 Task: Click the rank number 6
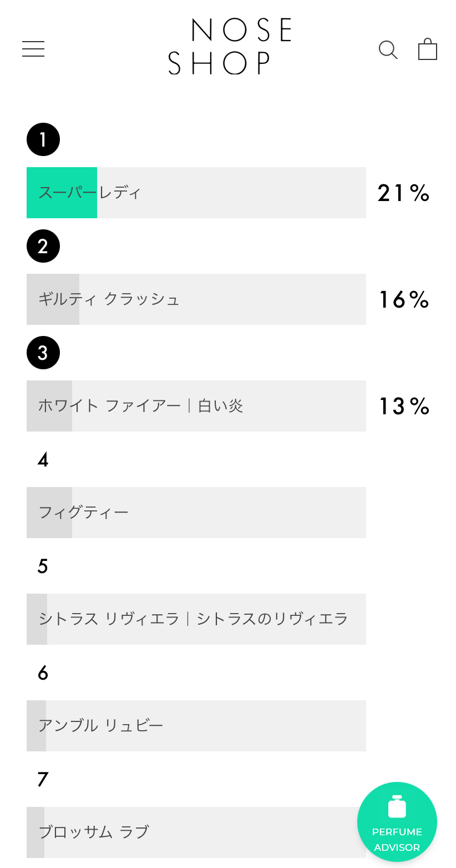43,673
